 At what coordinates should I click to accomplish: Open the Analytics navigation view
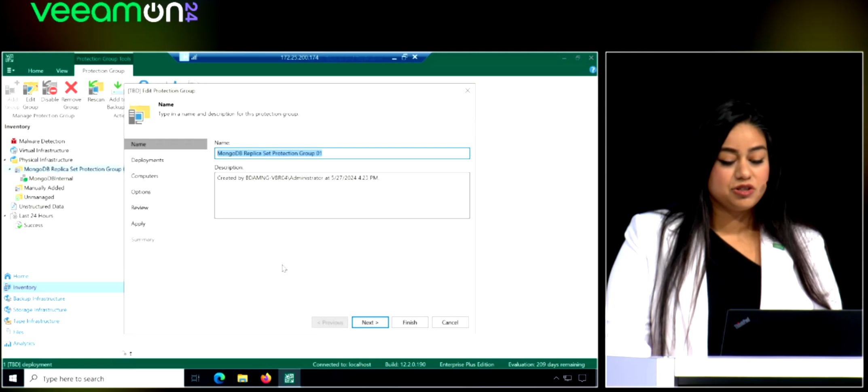23,343
